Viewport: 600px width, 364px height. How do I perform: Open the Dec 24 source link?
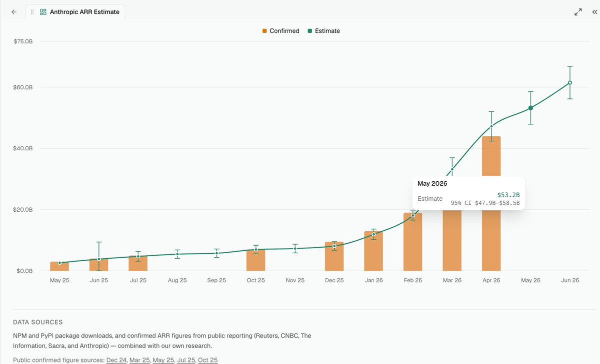click(x=116, y=360)
